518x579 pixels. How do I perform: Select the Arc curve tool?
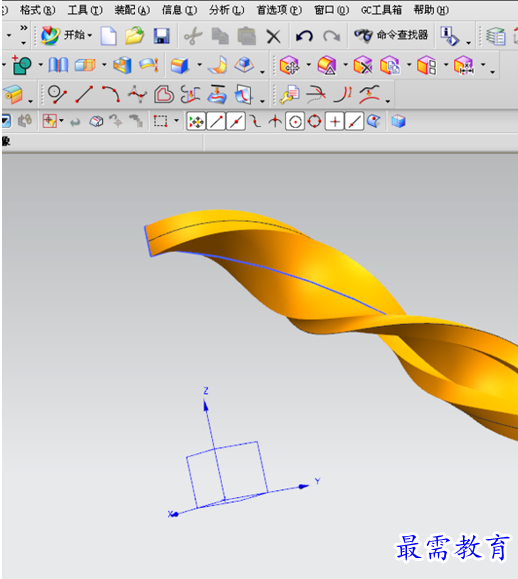pos(111,94)
